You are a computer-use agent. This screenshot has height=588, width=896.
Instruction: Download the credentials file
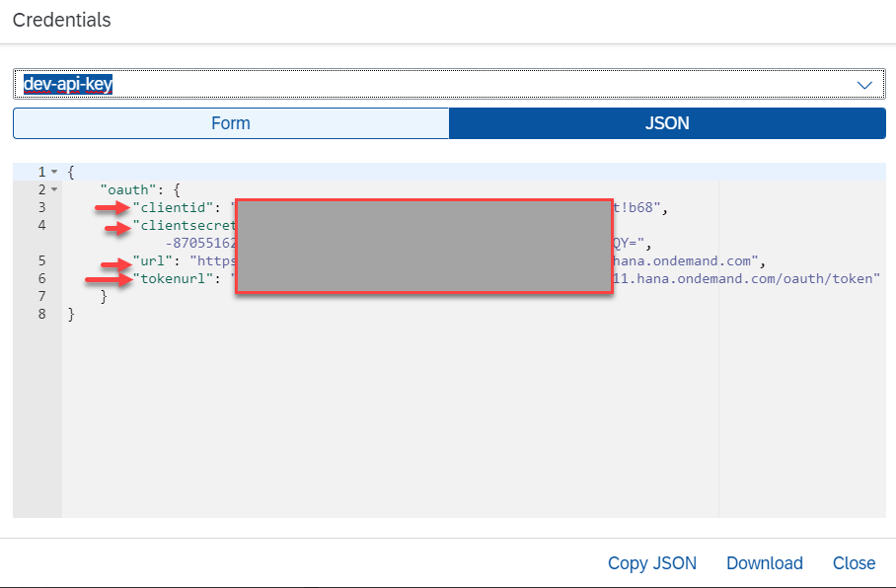pyautogui.click(x=764, y=563)
